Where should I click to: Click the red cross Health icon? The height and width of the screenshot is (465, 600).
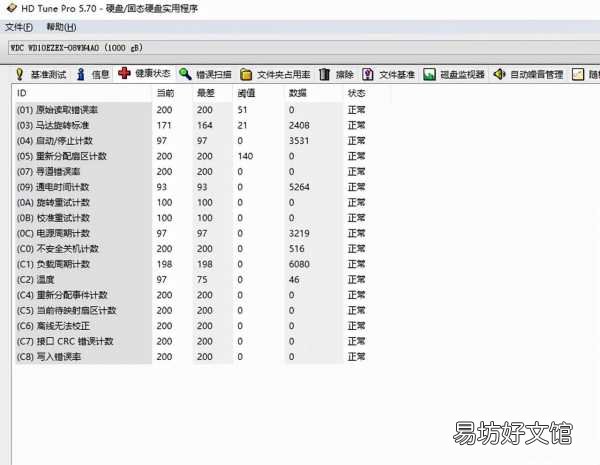[124, 73]
